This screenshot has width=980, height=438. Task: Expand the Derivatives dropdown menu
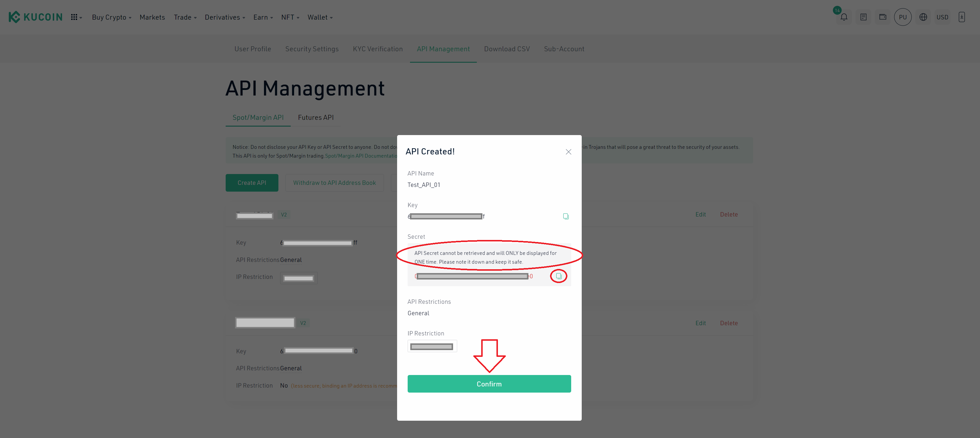225,17
